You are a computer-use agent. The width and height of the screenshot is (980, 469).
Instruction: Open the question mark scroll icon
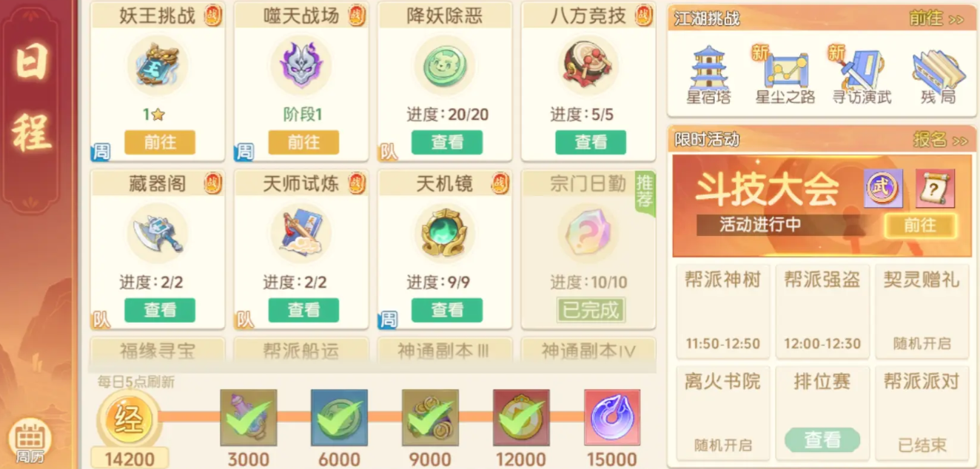(x=935, y=188)
